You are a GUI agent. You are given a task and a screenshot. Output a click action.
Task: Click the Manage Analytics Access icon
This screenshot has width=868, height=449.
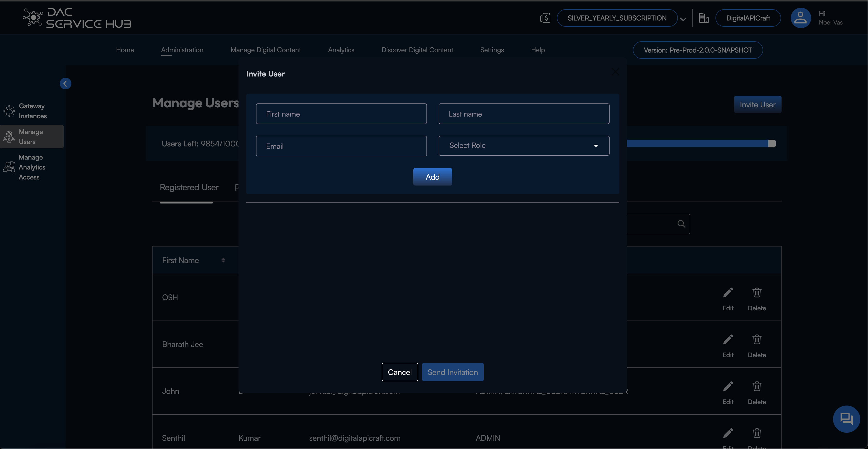8,167
